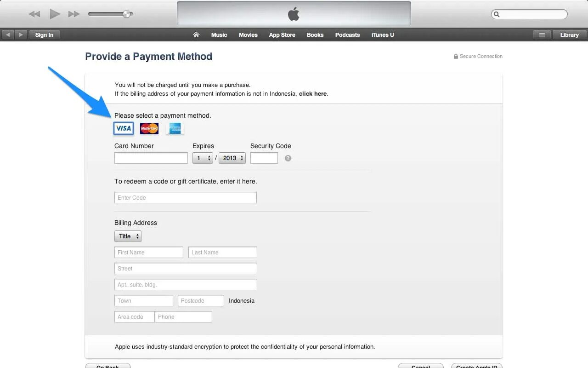Focus the Enter Code redeem field
The width and height of the screenshot is (588, 368).
click(x=186, y=198)
